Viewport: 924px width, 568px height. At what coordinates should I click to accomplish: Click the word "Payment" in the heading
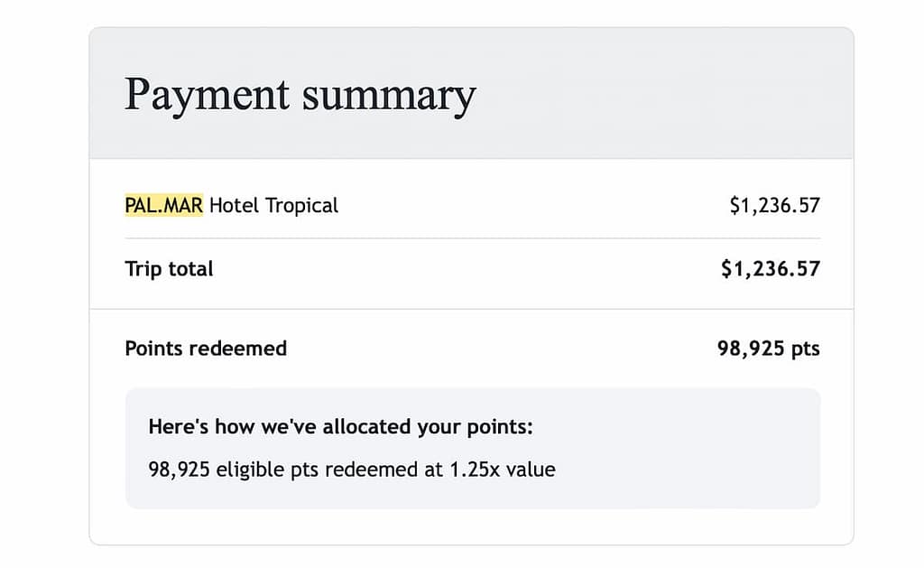pos(207,96)
